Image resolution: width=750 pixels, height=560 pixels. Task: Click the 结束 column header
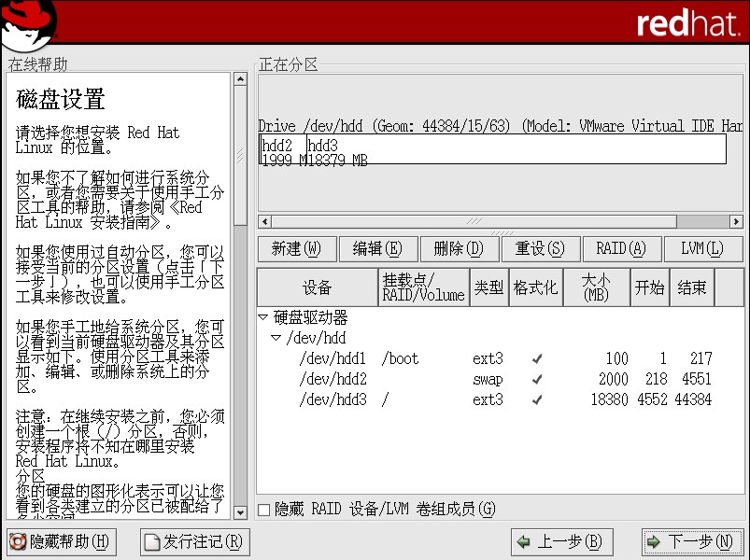[692, 287]
